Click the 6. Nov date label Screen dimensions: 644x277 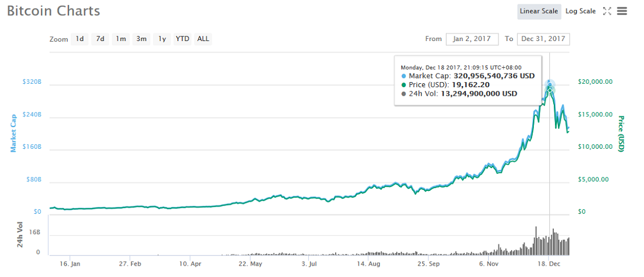(x=488, y=264)
